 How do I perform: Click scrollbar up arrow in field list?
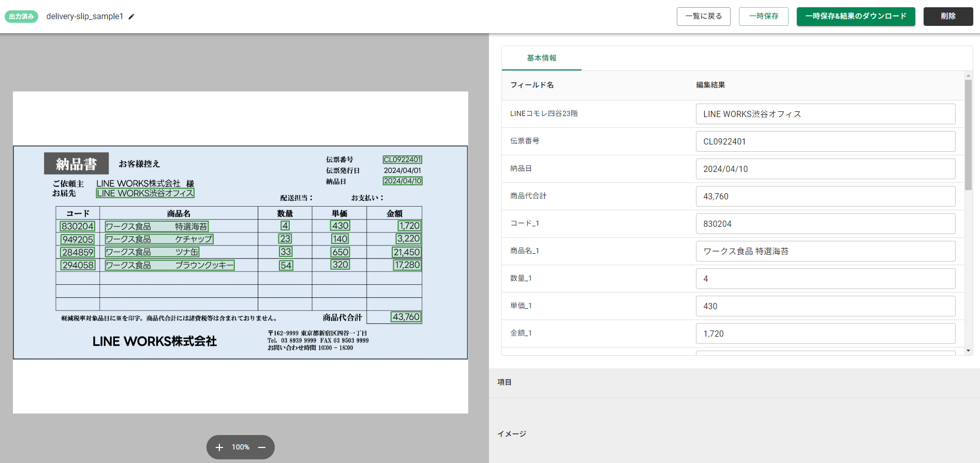point(968,76)
